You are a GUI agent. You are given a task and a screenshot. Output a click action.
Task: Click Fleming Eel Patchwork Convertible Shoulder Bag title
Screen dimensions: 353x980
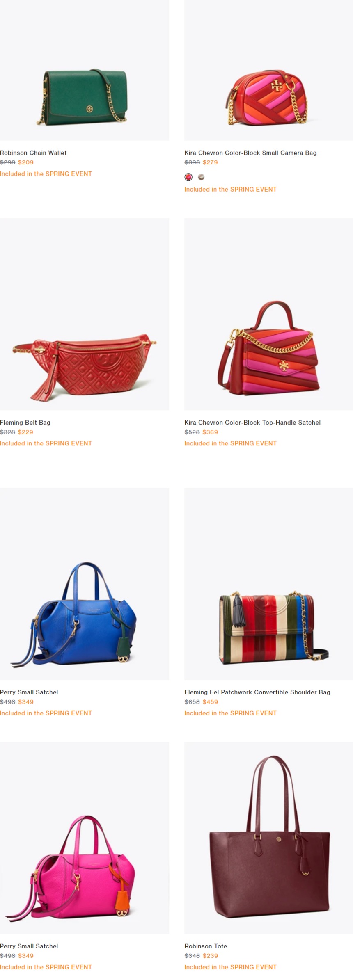pyautogui.click(x=257, y=692)
